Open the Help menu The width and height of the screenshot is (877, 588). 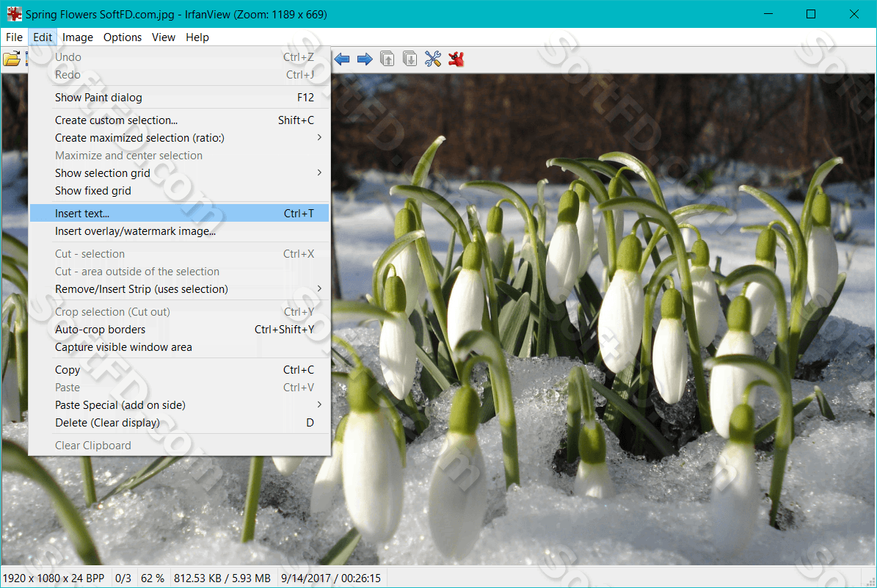197,37
